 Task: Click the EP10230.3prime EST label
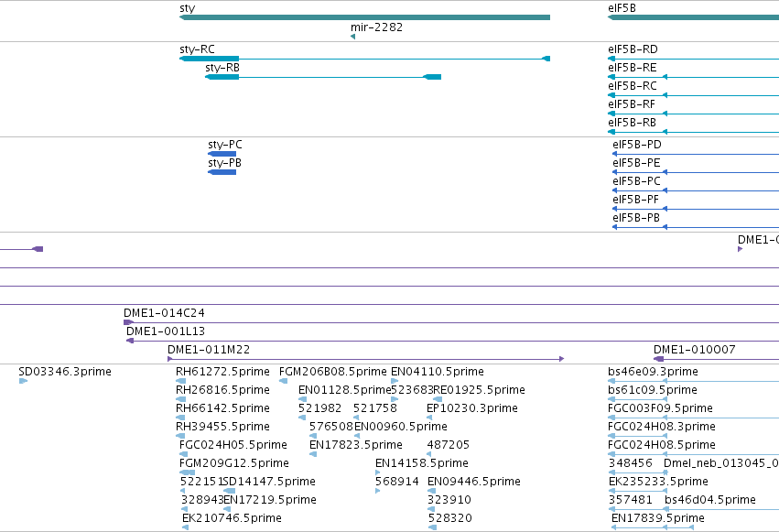coord(472,408)
